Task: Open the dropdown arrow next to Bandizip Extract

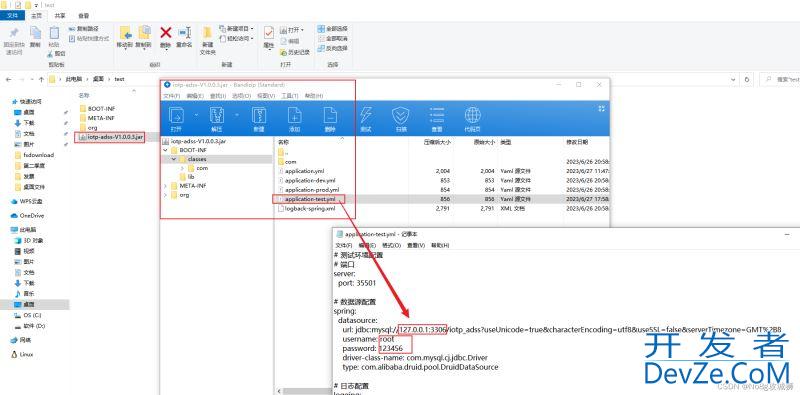Action: pos(237,115)
